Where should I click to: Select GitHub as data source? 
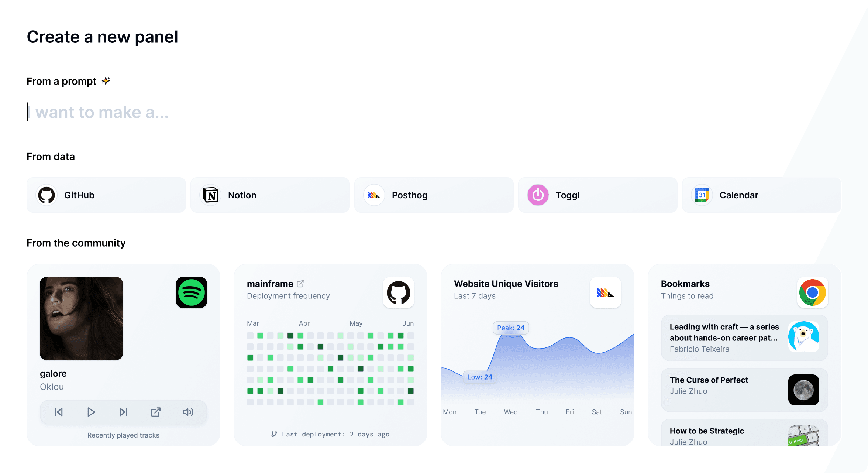106,195
